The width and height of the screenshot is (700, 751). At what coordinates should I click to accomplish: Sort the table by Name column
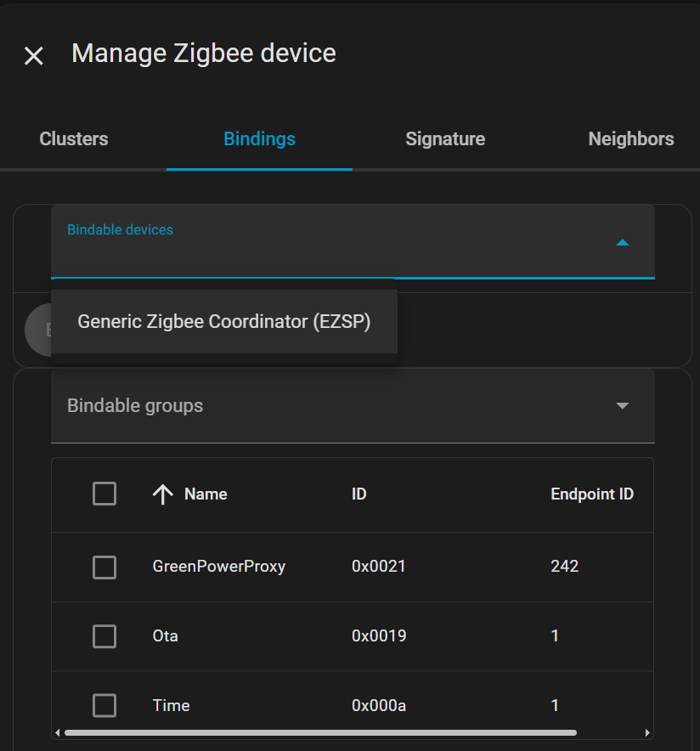(x=206, y=494)
